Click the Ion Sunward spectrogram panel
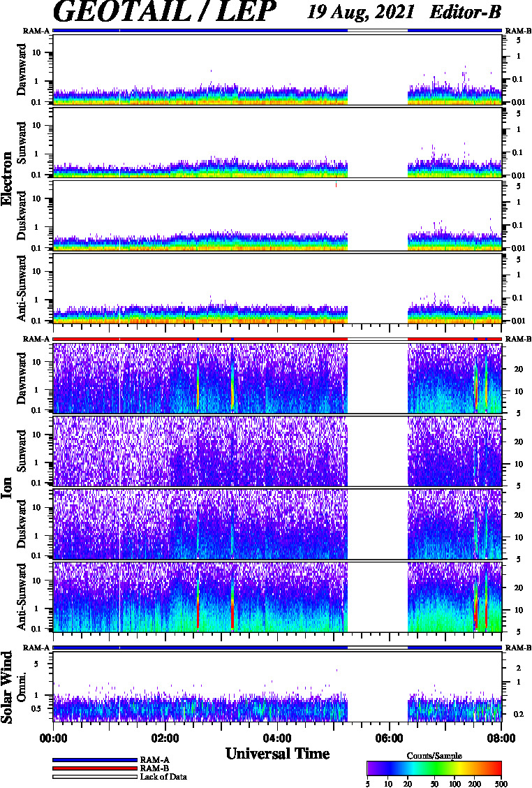This screenshot has width=532, height=788. click(277, 451)
